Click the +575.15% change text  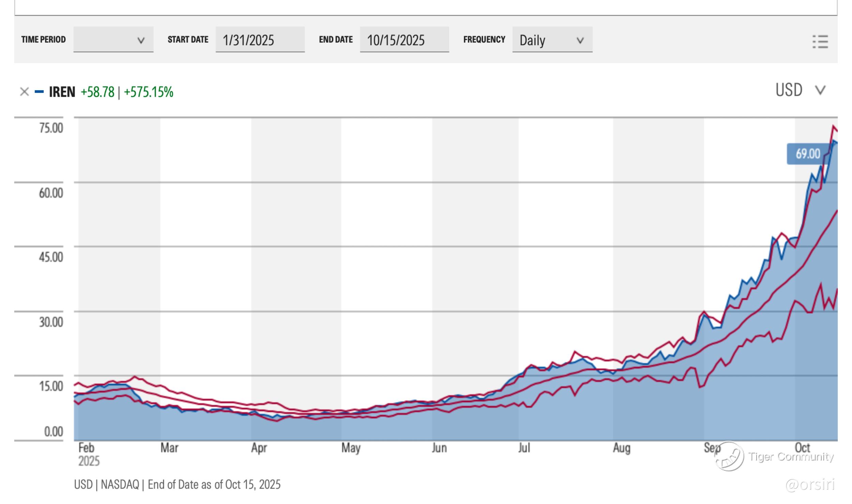click(148, 92)
